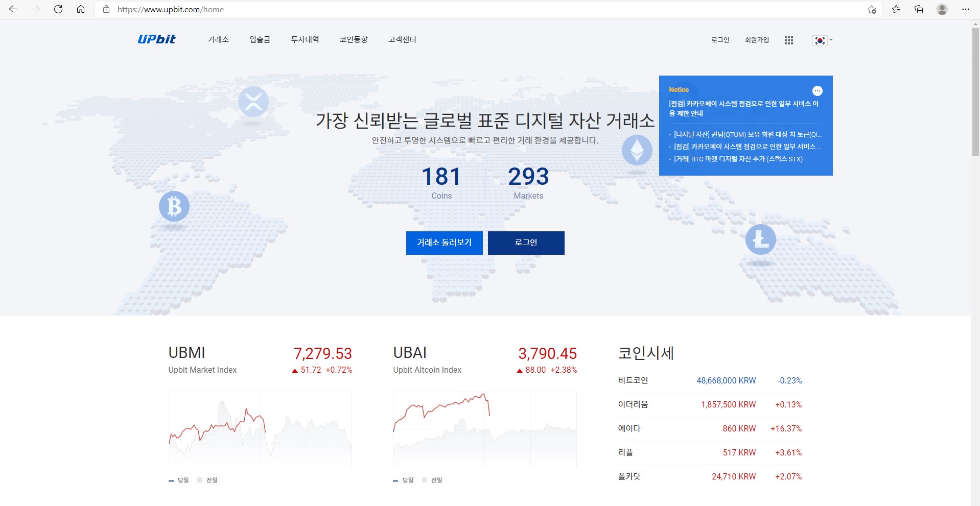Open 코인동향 menu
The image size is (980, 506).
[x=354, y=39]
